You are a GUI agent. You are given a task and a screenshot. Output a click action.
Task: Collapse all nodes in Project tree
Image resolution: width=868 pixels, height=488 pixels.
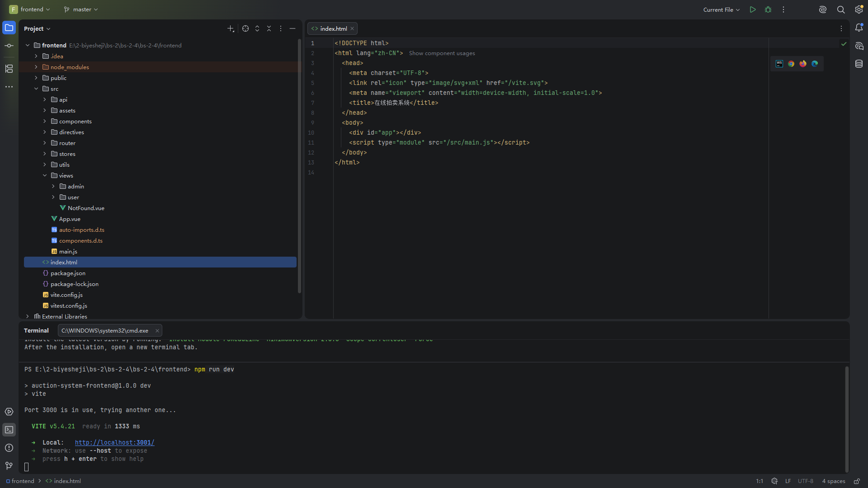(269, 28)
